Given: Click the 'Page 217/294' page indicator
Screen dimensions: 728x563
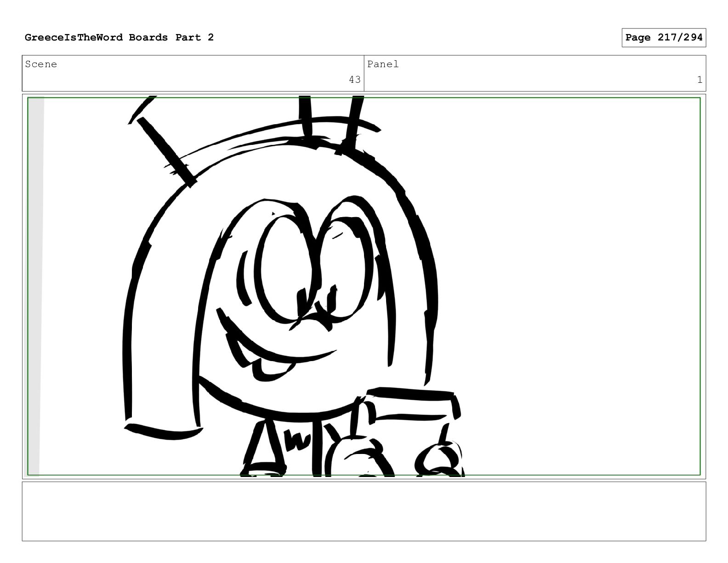Looking at the screenshot, I should pos(664,38).
